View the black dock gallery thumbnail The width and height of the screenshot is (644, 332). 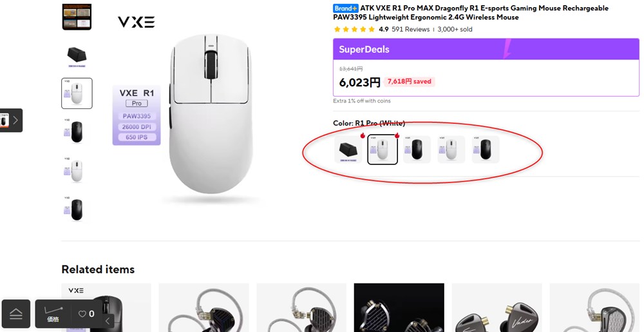point(77,55)
